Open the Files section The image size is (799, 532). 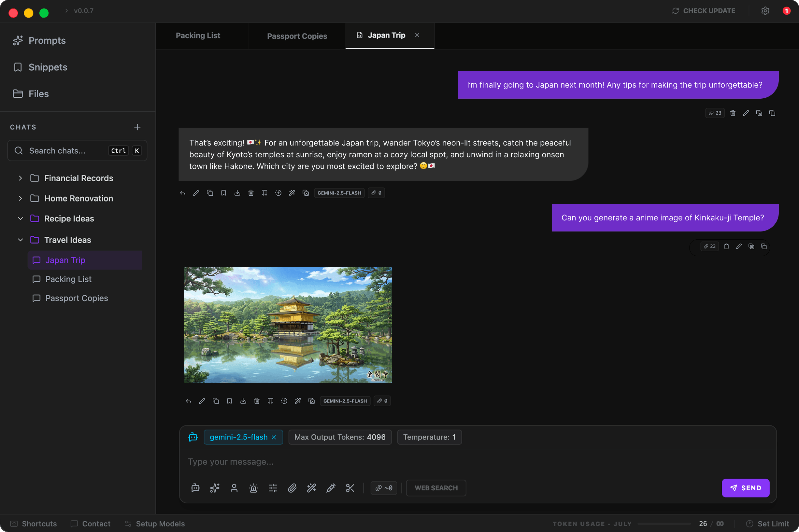coord(31,94)
